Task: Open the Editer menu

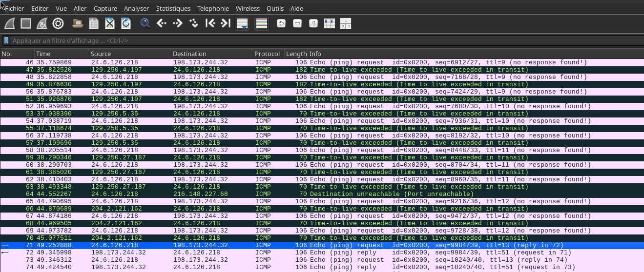Action: (40, 8)
